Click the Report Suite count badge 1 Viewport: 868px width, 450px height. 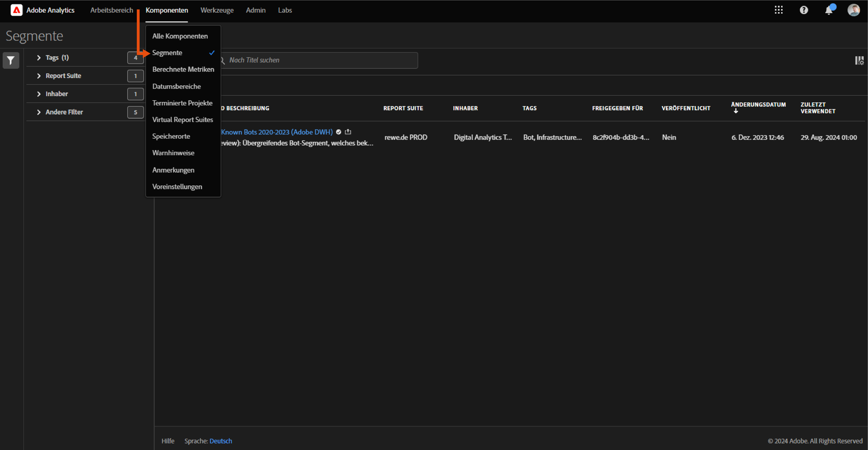[x=135, y=76]
